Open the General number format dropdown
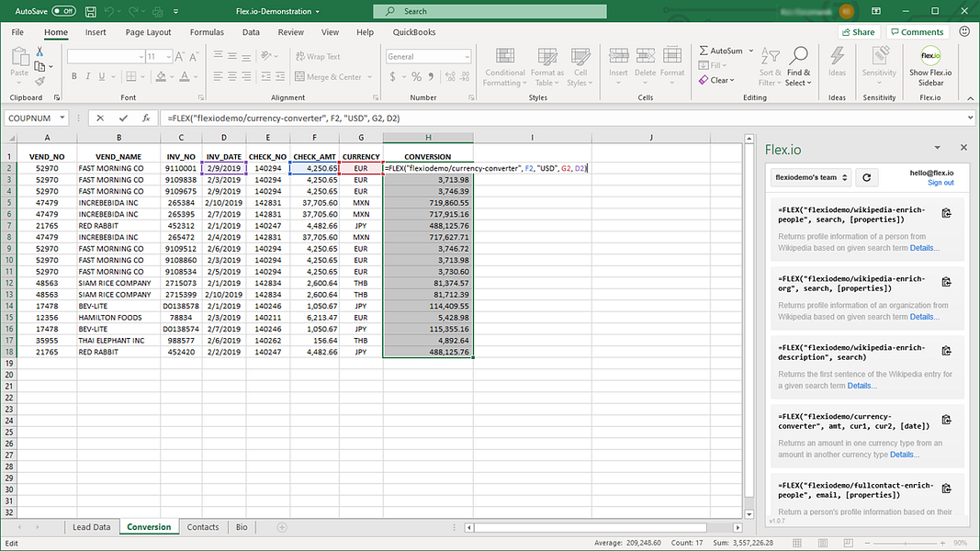Image resolution: width=980 pixels, height=551 pixels. tap(467, 57)
